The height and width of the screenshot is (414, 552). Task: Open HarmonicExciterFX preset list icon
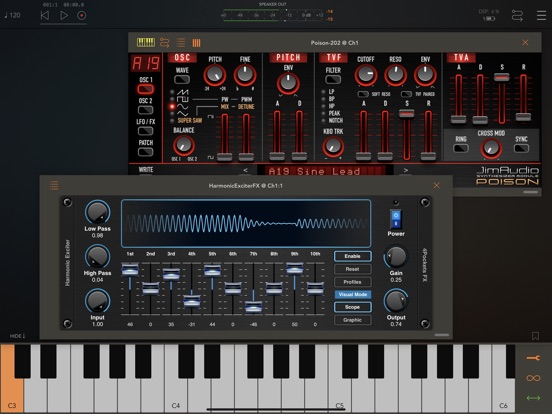click(x=54, y=185)
